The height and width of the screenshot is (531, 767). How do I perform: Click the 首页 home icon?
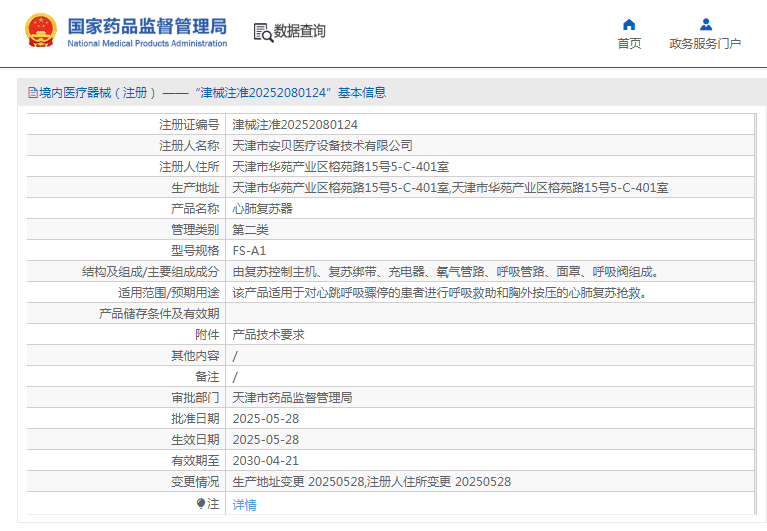(x=629, y=24)
